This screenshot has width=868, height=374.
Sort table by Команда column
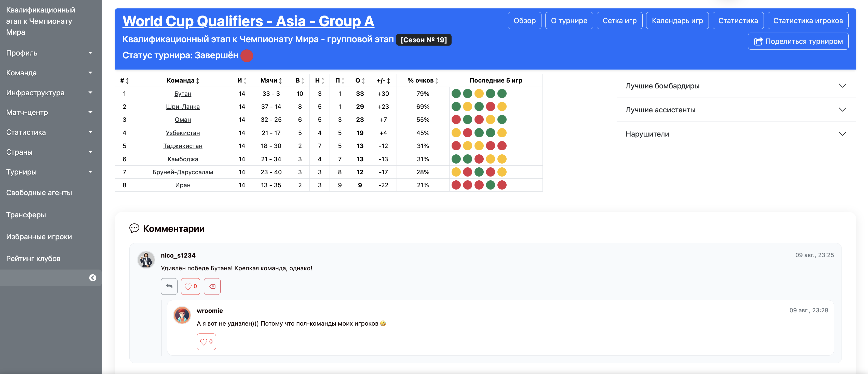click(183, 81)
